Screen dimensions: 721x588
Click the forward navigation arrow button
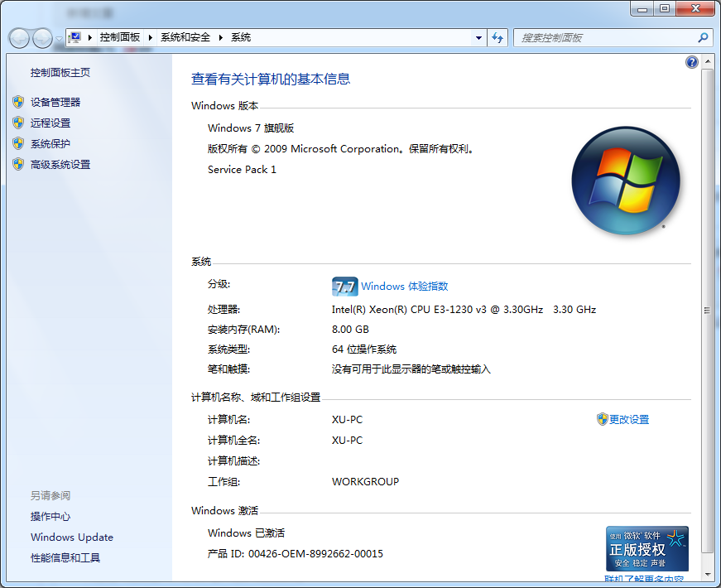click(x=42, y=38)
